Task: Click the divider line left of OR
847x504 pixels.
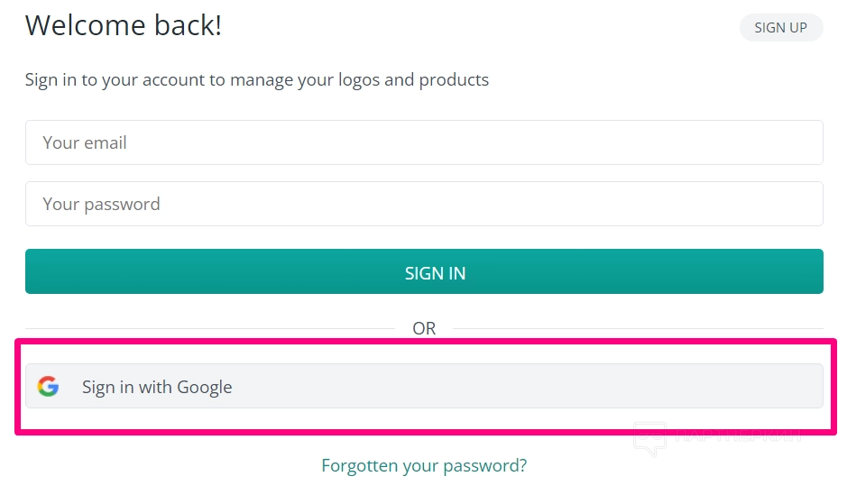Action: [x=207, y=329]
